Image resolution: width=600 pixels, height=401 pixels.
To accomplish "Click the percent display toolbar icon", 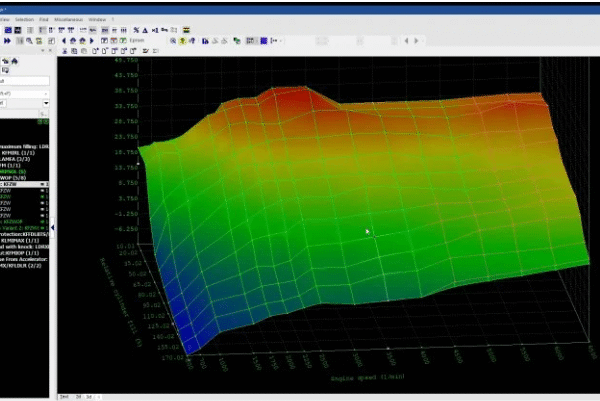I will point(136,30).
